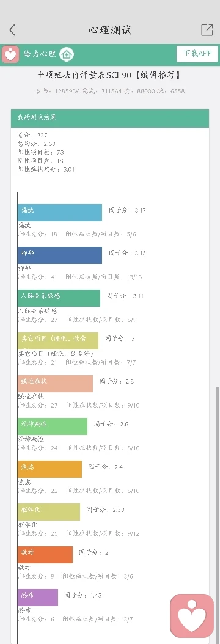This screenshot has width=220, height=644.
Task: Click the 下载APP button
Action: click(197, 54)
